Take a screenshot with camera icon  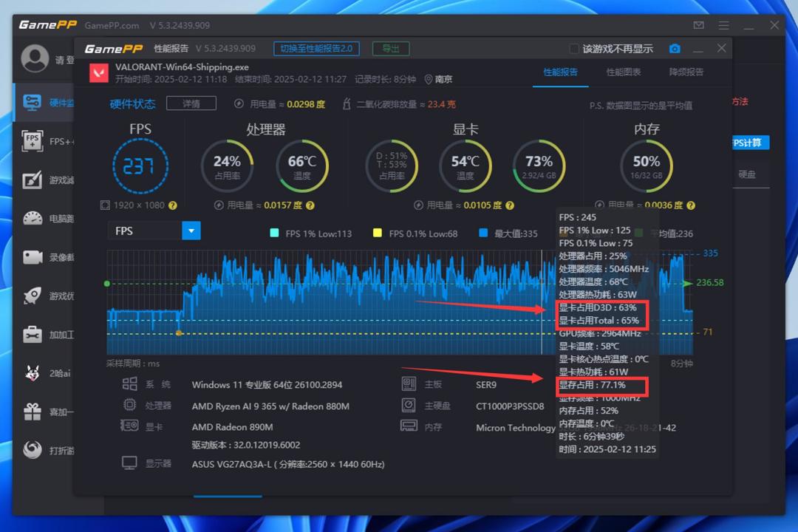(x=675, y=48)
